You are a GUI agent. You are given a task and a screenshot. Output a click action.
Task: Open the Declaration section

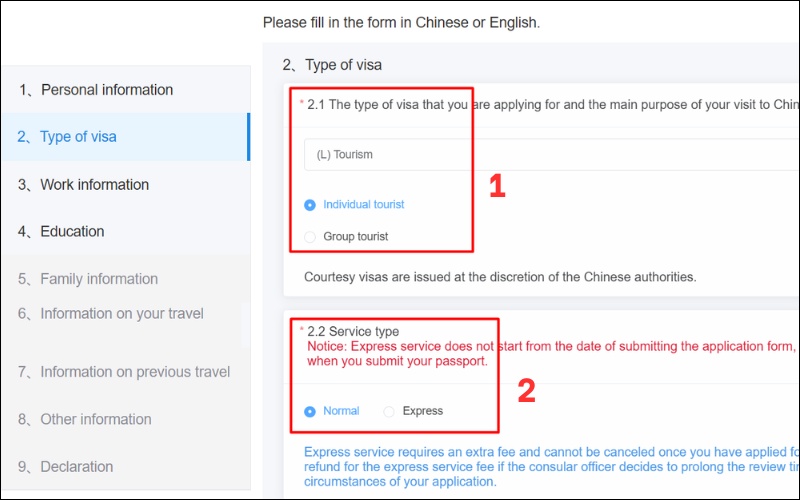(x=66, y=467)
